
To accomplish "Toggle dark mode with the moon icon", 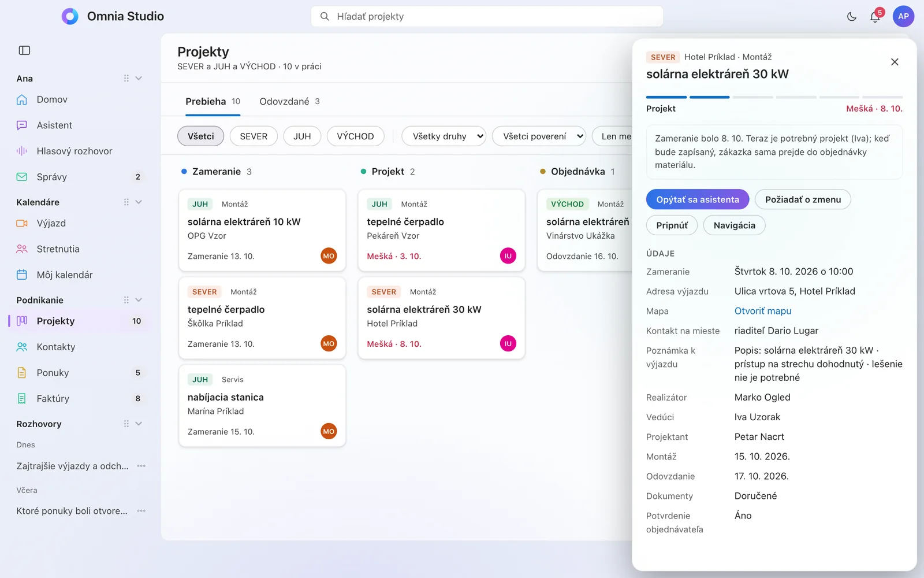I will 851,17.
